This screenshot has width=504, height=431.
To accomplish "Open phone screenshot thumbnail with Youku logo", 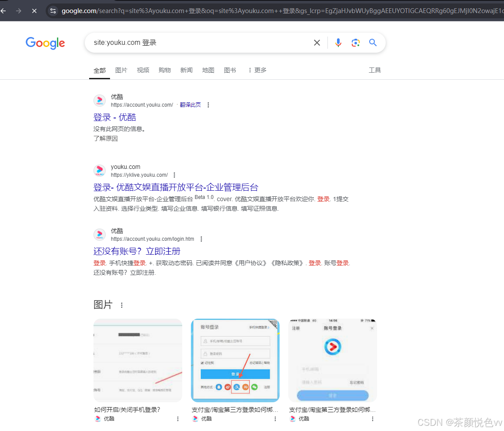I will point(333,360).
